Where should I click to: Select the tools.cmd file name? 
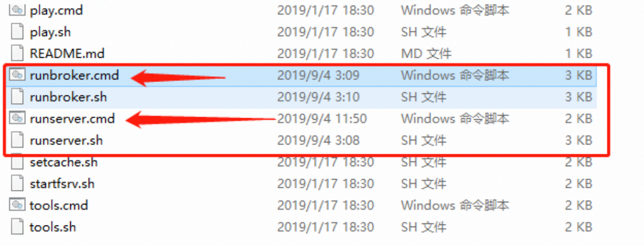click(x=59, y=205)
